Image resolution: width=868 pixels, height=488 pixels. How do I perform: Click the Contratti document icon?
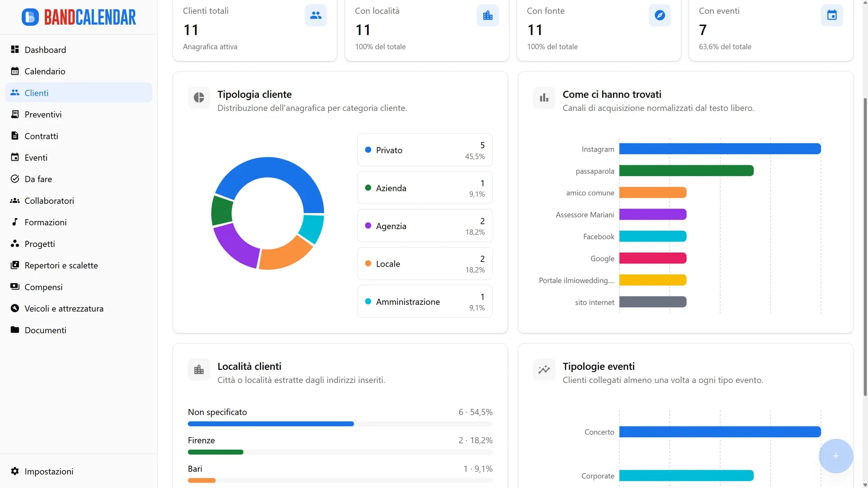(x=15, y=136)
